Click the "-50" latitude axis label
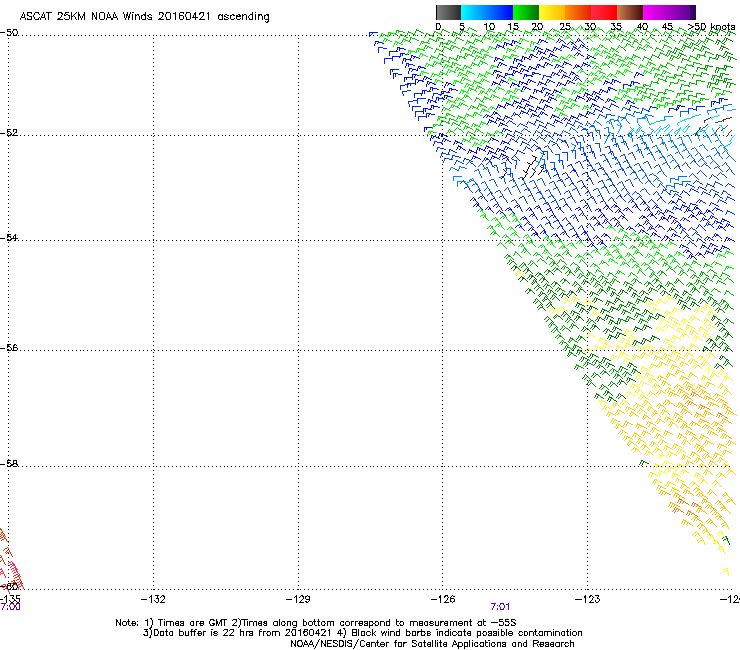The height and width of the screenshot is (650, 740). [9, 33]
